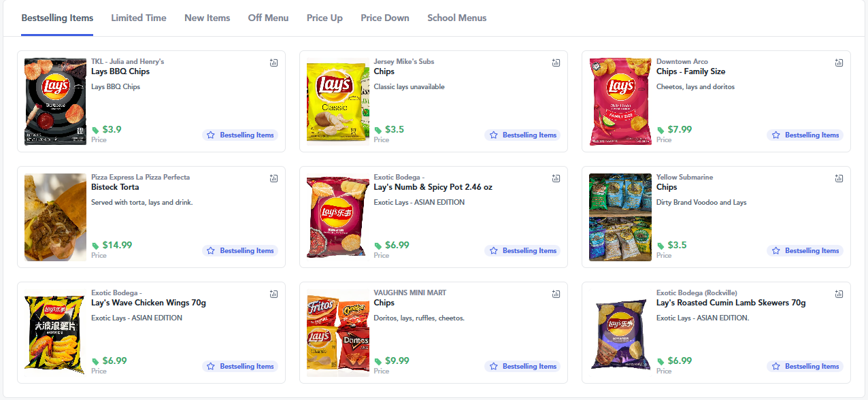Open chart icon for Lay's Wave Chicken Wings
Screen dimensions: 868x400
(x=273, y=294)
